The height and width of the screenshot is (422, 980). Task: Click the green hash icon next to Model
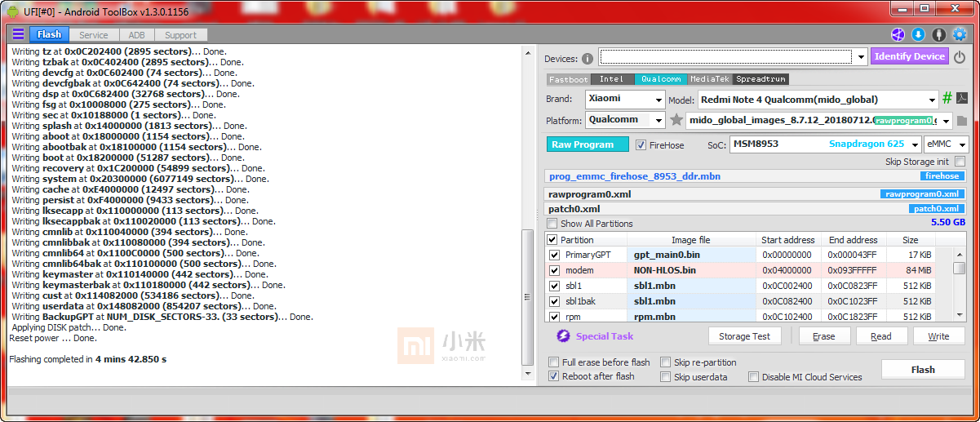pos(947,98)
